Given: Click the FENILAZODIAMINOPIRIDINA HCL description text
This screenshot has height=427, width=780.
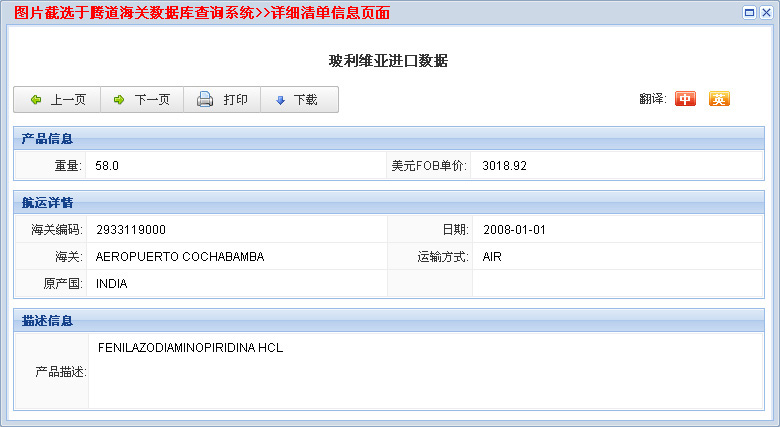Looking at the screenshot, I should pos(191,349).
